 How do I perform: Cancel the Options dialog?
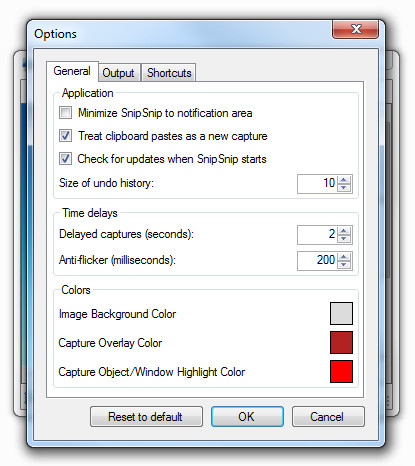tap(328, 417)
